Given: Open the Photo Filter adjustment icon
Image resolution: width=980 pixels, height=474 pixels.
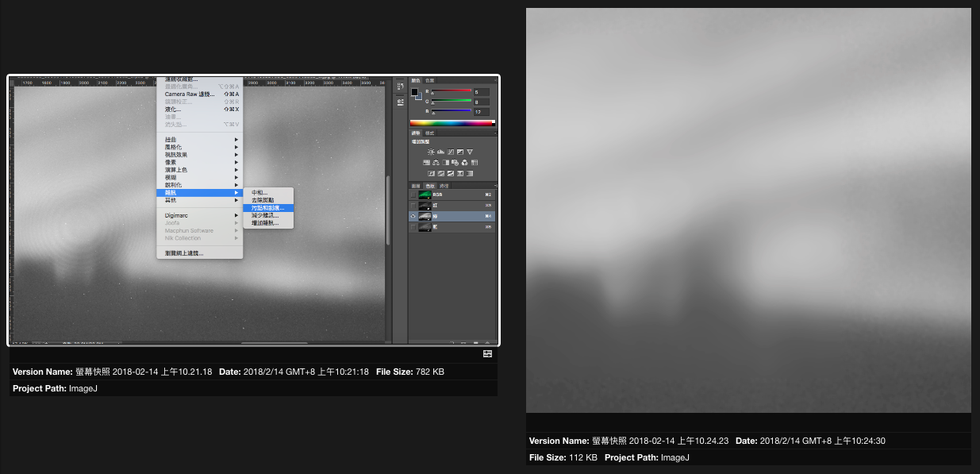Looking at the screenshot, I should pos(455,163).
